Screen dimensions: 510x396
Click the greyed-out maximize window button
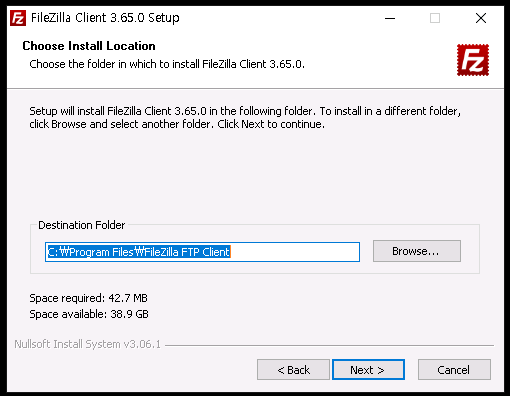435,18
